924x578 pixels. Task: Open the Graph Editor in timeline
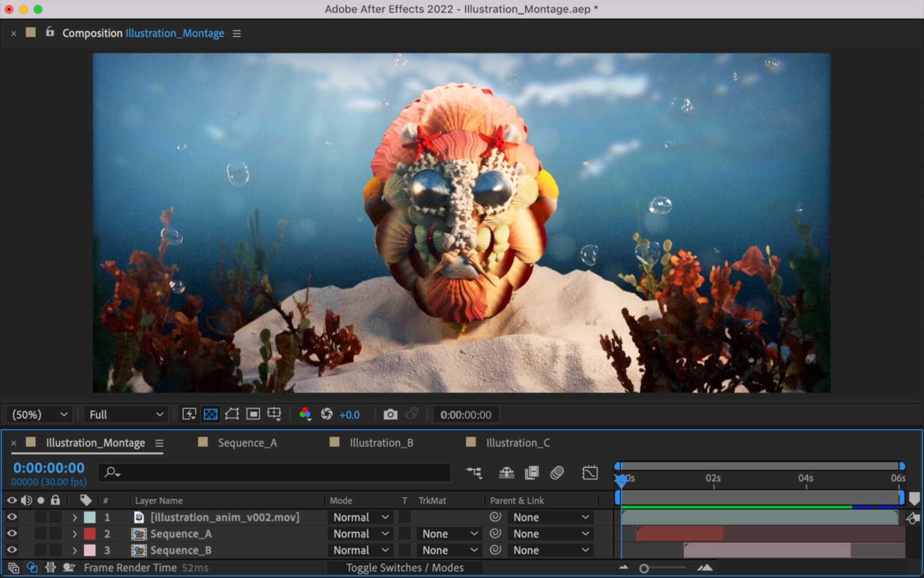[x=590, y=473]
